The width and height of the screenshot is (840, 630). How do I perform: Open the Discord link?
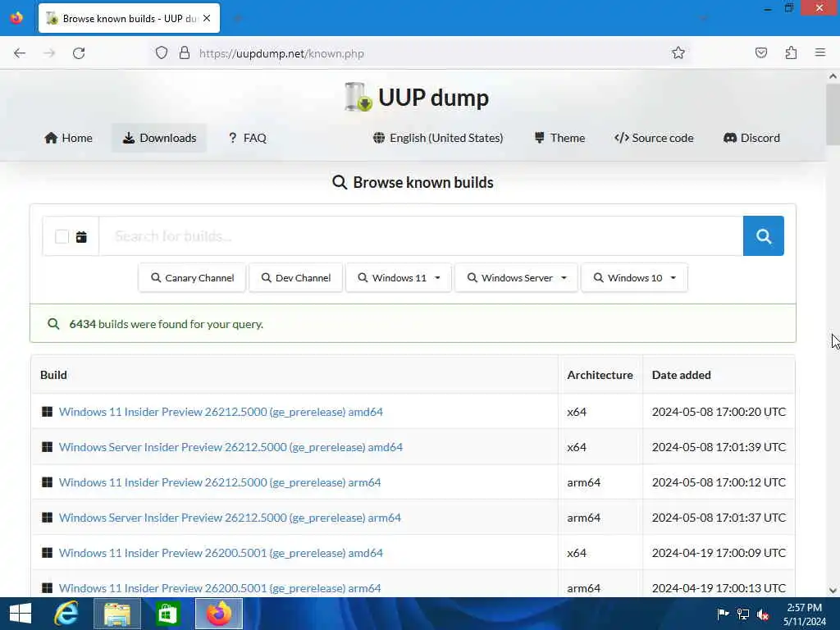coord(751,138)
